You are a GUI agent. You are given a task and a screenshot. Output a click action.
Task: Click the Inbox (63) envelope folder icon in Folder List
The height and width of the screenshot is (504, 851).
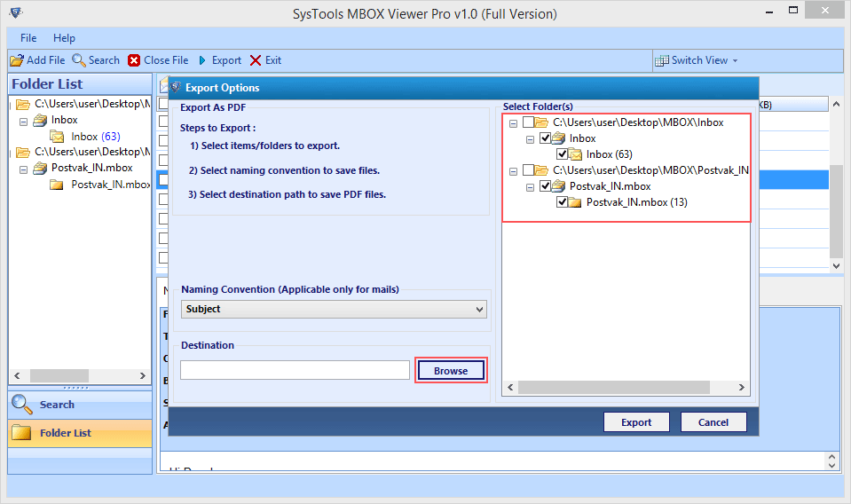[57, 137]
